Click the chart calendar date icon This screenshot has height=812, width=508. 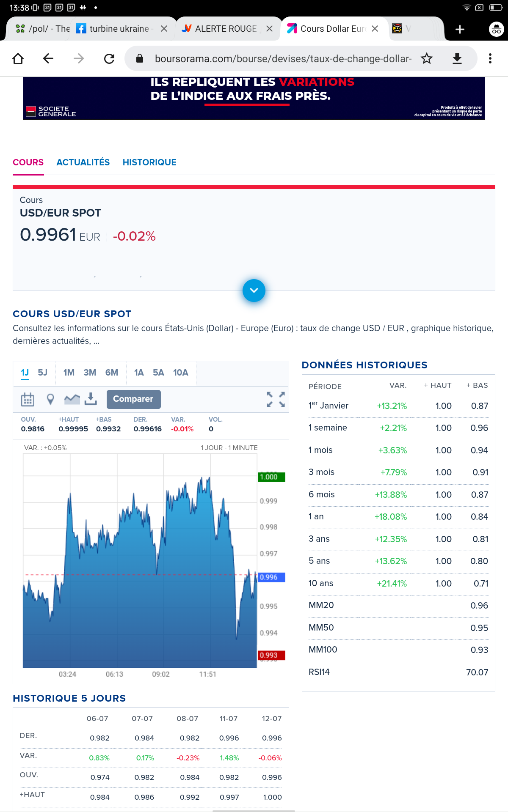pyautogui.click(x=28, y=399)
